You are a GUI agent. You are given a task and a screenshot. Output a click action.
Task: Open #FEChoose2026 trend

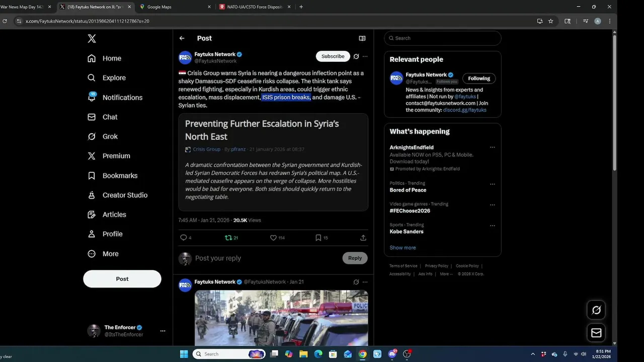click(410, 211)
